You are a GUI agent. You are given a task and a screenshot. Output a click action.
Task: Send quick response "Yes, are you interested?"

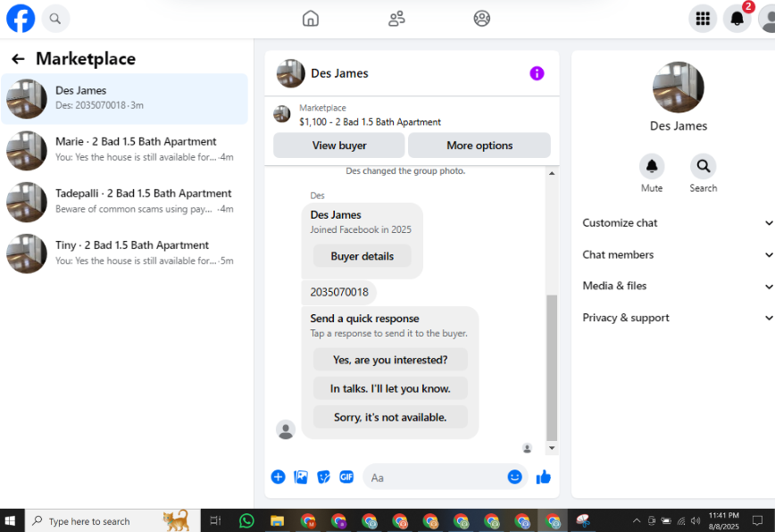390,360
